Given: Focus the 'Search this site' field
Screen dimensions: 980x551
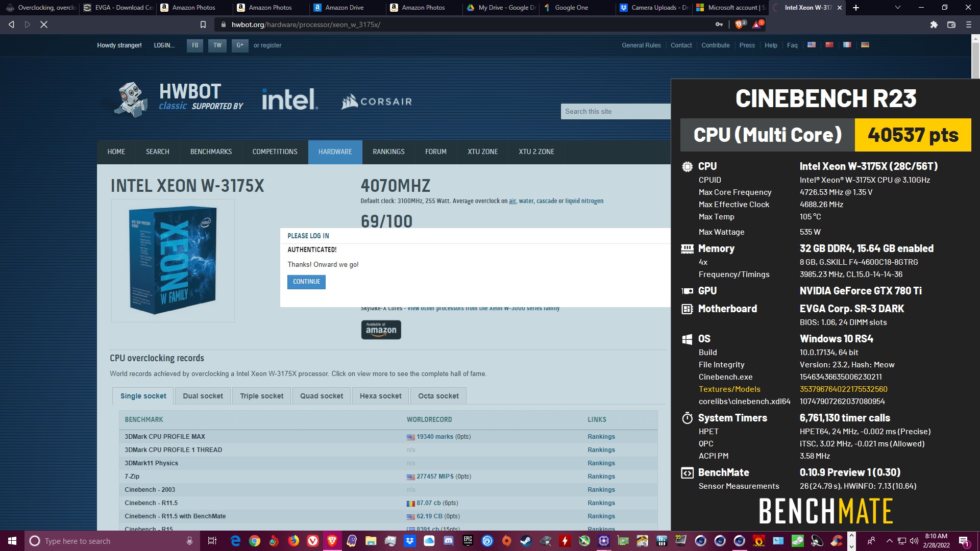Looking at the screenshot, I should click(x=616, y=112).
